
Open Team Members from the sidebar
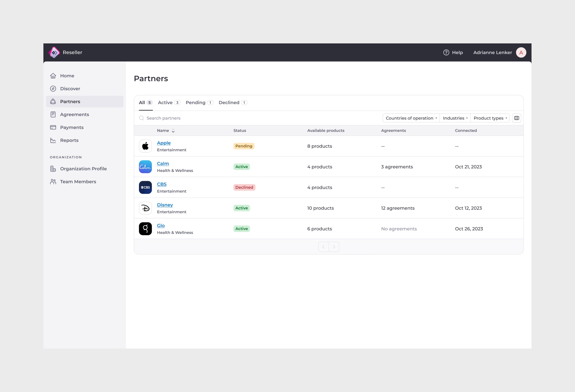[78, 181]
